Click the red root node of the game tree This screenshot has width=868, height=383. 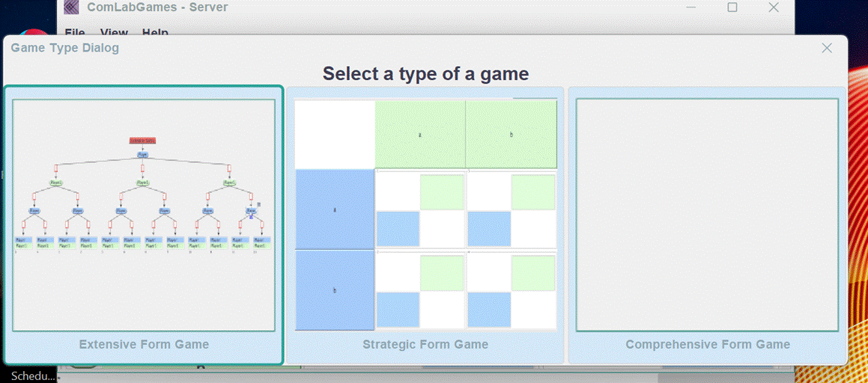[142, 141]
